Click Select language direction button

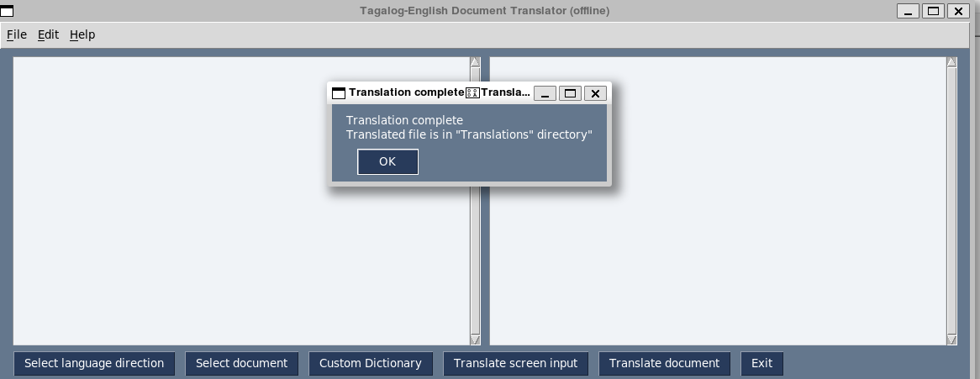coord(94,363)
